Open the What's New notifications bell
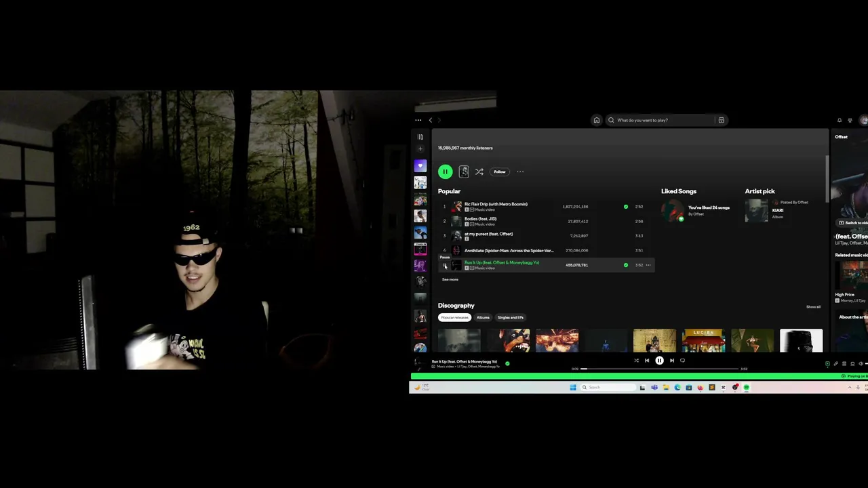 click(839, 120)
